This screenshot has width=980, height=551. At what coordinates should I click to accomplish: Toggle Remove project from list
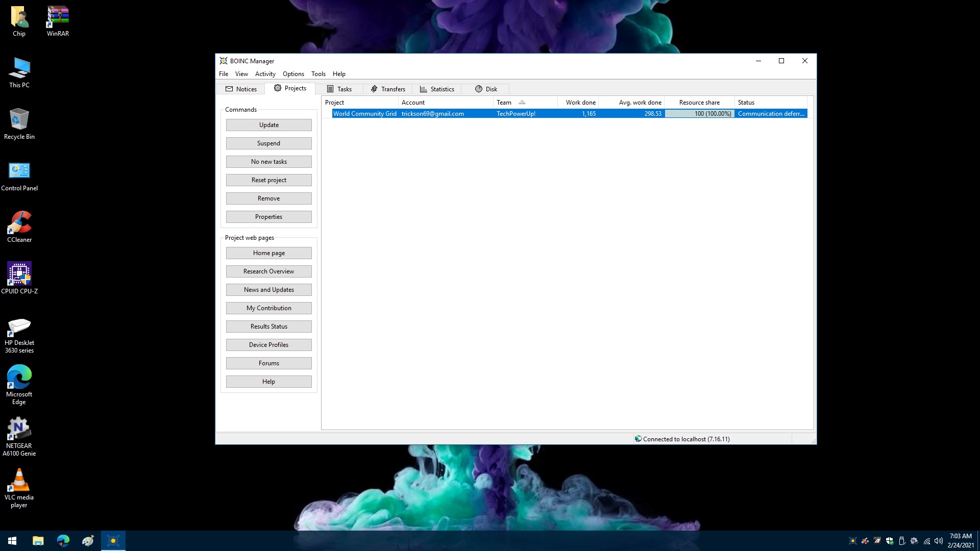point(268,198)
